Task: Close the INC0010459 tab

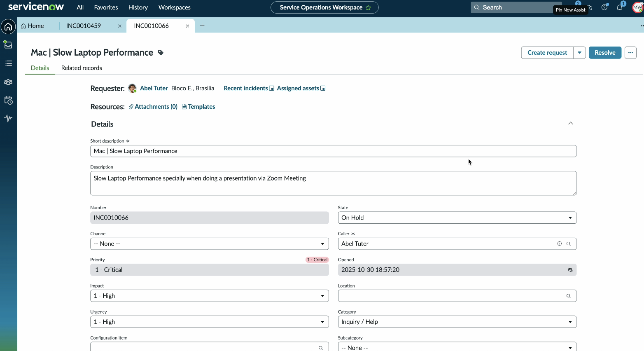Action: (x=120, y=26)
